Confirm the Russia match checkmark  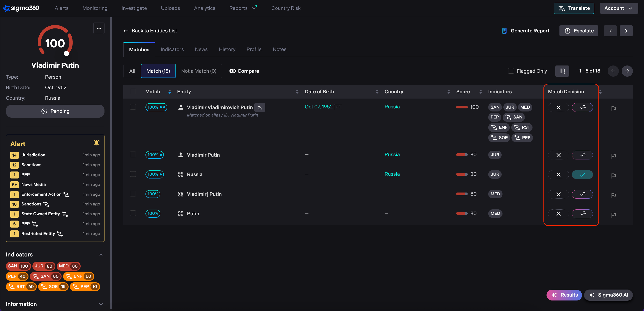[582, 175]
